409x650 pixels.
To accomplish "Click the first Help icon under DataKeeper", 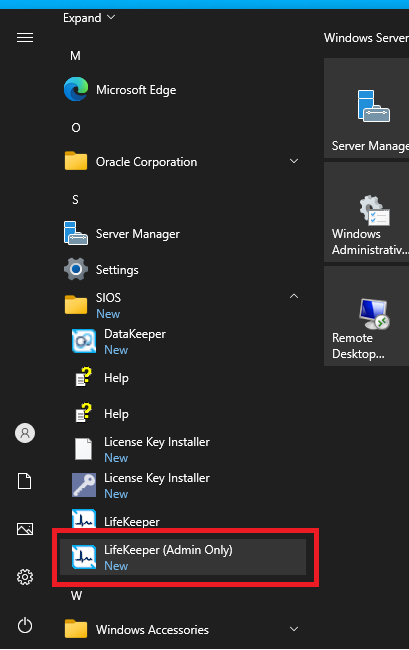I will coord(84,377).
